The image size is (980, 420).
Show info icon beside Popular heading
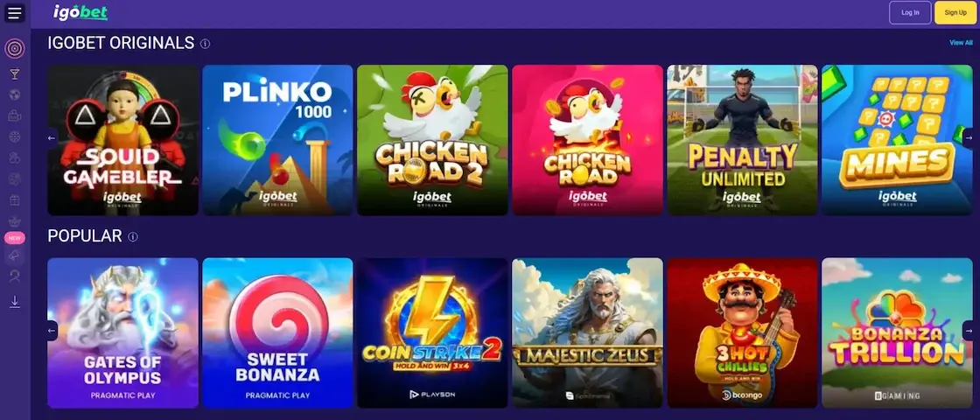132,237
